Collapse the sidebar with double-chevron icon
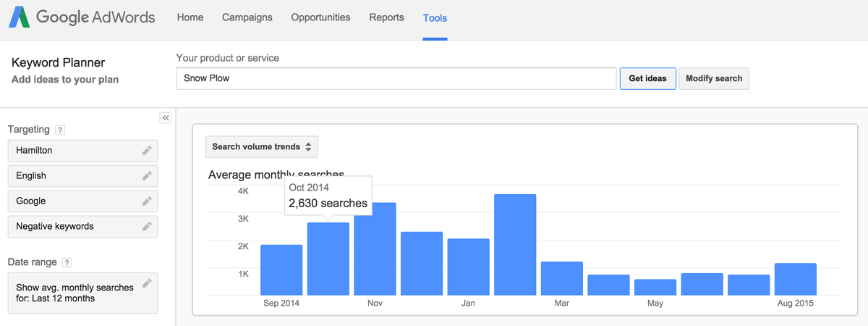868x326 pixels. 166,117
